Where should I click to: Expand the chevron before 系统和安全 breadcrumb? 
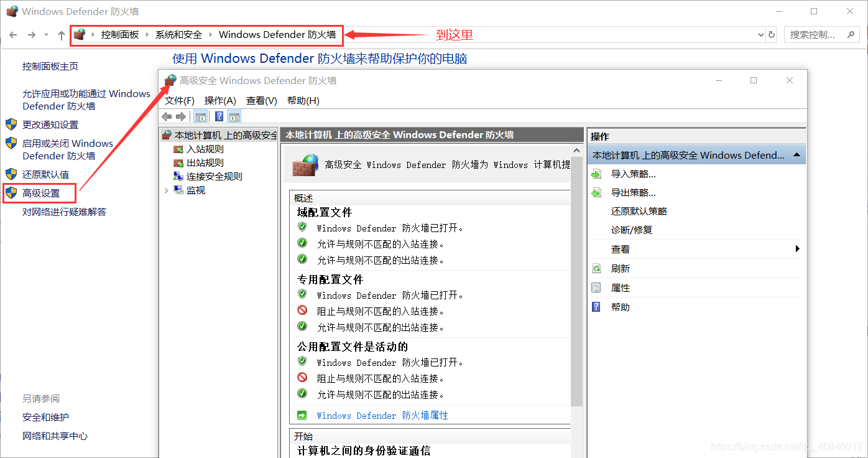point(147,35)
